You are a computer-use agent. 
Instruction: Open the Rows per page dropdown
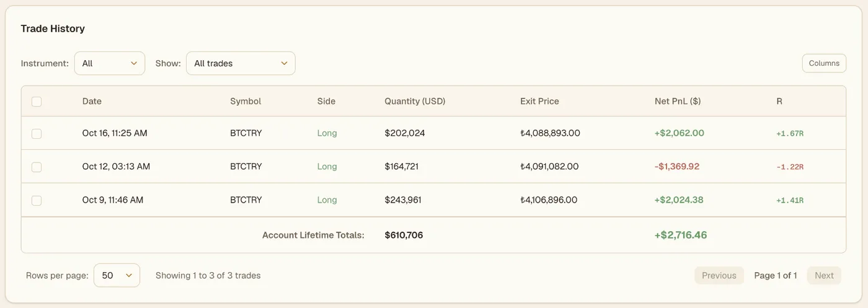(117, 275)
